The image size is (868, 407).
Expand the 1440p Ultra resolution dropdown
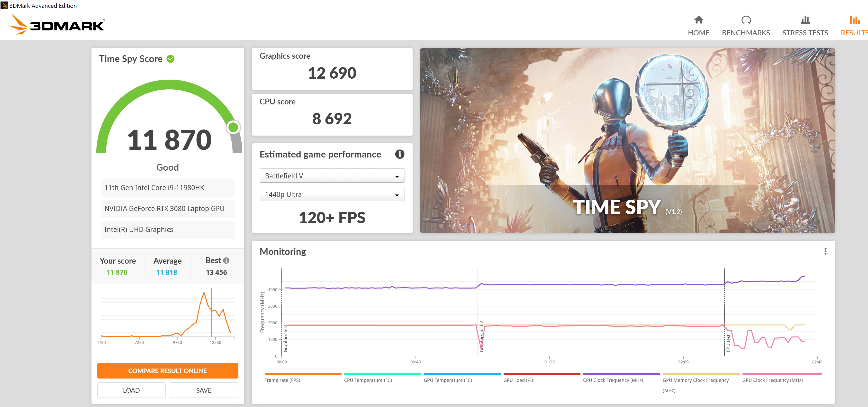pyautogui.click(x=332, y=194)
